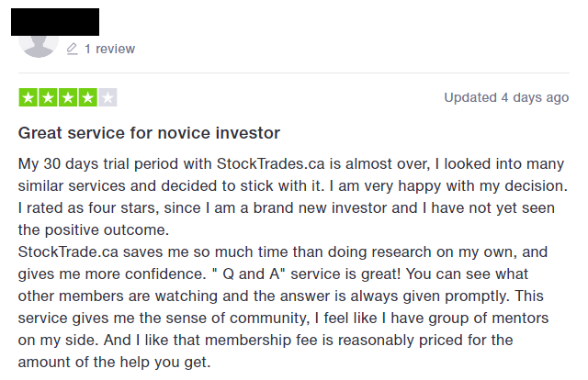
Task: Click the divider line above the star rating
Action: (294, 73)
